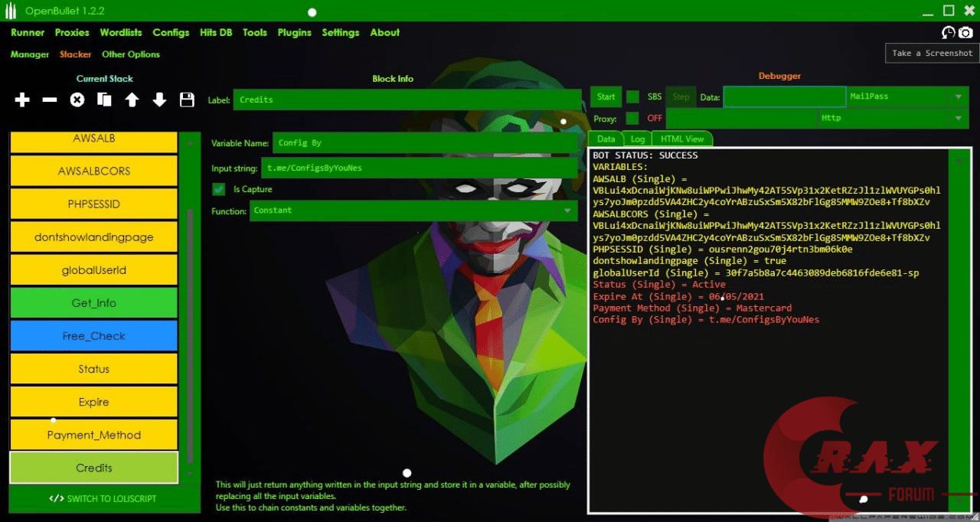This screenshot has height=522, width=980.
Task: Open the Wordlists menu
Action: (121, 32)
